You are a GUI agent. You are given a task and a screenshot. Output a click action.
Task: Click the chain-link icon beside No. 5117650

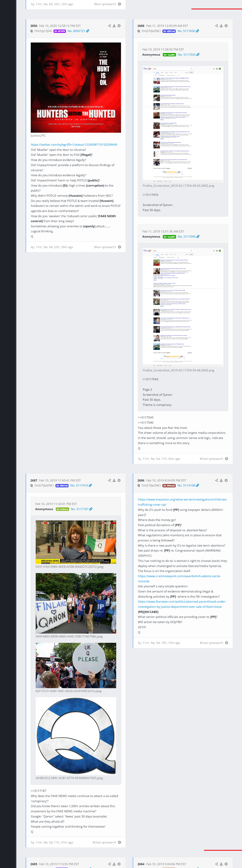coord(198,31)
